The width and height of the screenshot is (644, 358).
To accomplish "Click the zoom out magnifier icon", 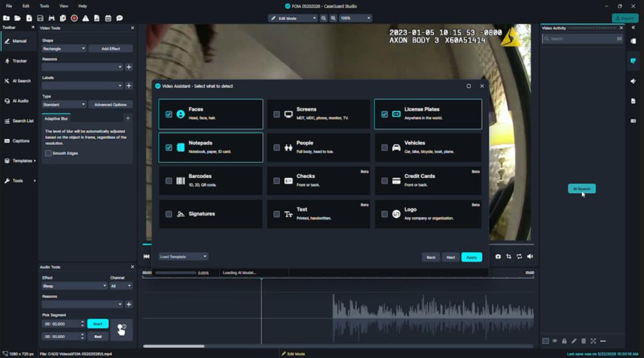I will click(324, 18).
